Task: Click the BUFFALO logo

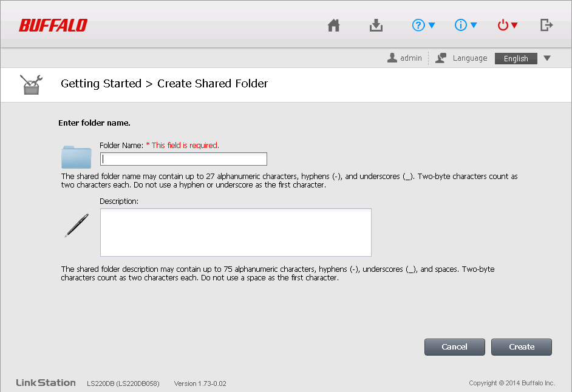Action: tap(53, 25)
